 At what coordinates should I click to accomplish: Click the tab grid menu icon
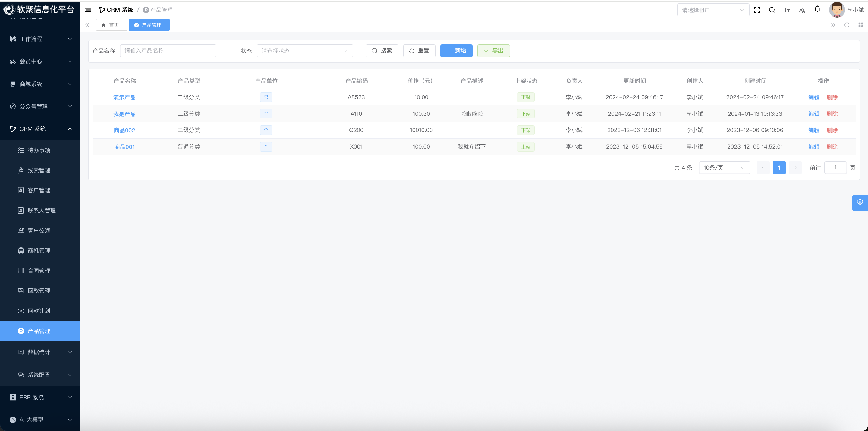pyautogui.click(x=860, y=25)
